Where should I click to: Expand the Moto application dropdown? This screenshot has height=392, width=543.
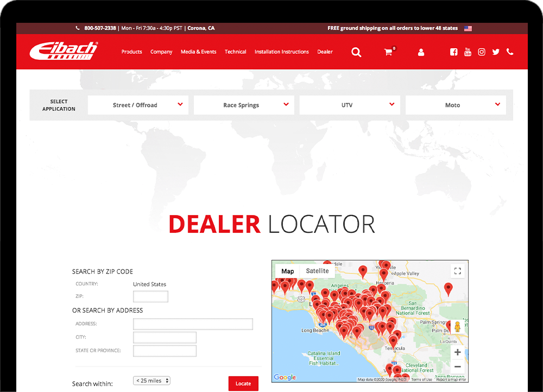456,105
